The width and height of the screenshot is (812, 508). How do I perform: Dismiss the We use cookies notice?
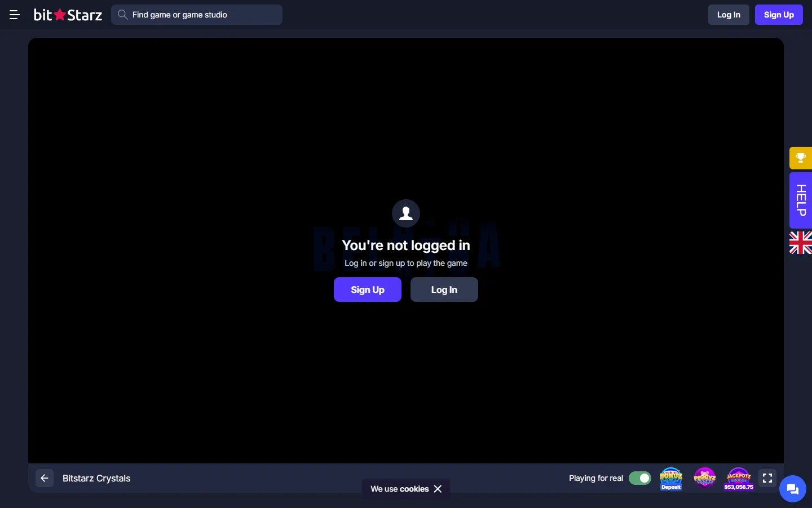pyautogui.click(x=438, y=489)
